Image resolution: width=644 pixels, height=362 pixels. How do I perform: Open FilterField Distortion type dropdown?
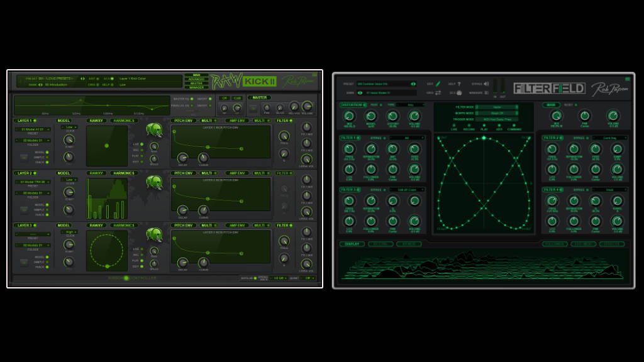(x=410, y=105)
